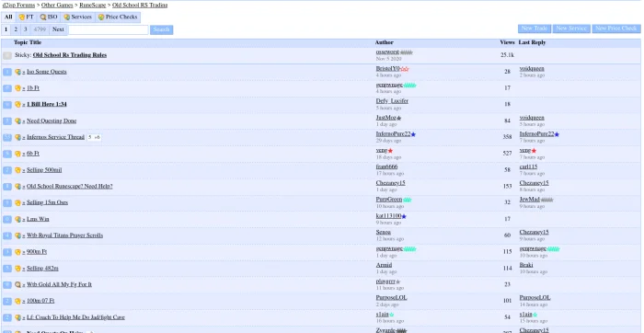Click the blue reply-count box for 900m Ft
The width and height of the screenshot is (644, 333).
[7, 252]
